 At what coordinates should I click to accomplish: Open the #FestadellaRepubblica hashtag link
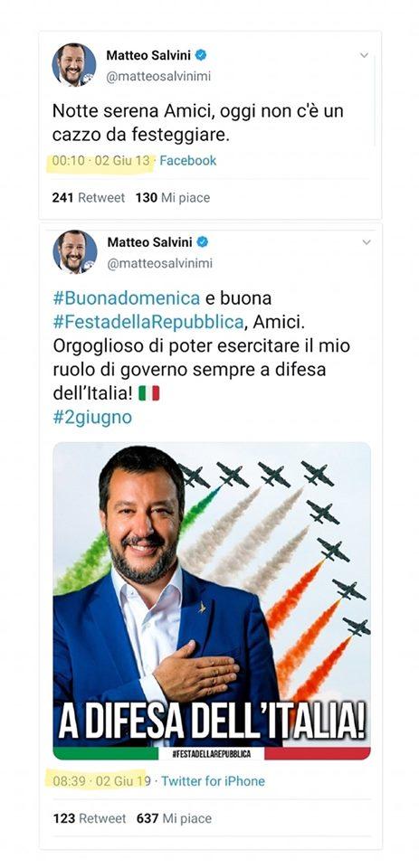[148, 322]
